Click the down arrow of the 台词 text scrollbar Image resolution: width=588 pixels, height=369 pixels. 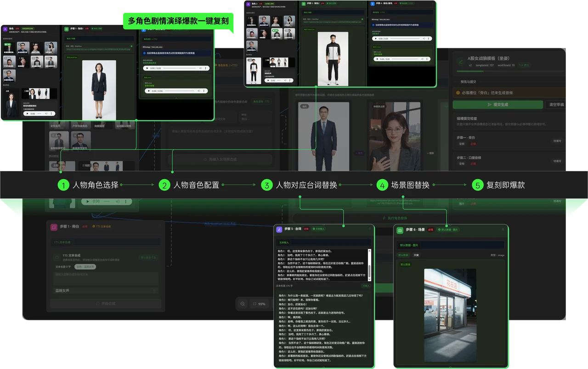click(369, 279)
